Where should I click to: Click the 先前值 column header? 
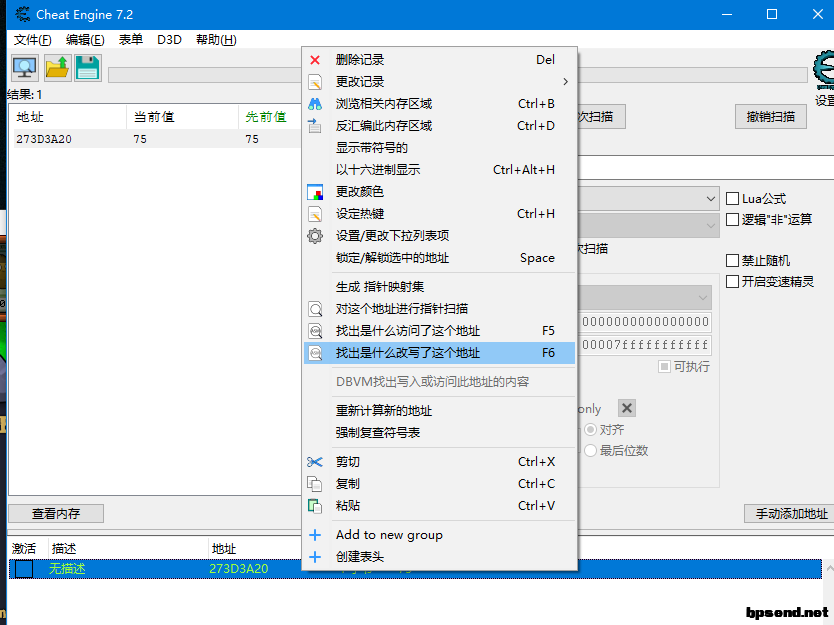269,117
